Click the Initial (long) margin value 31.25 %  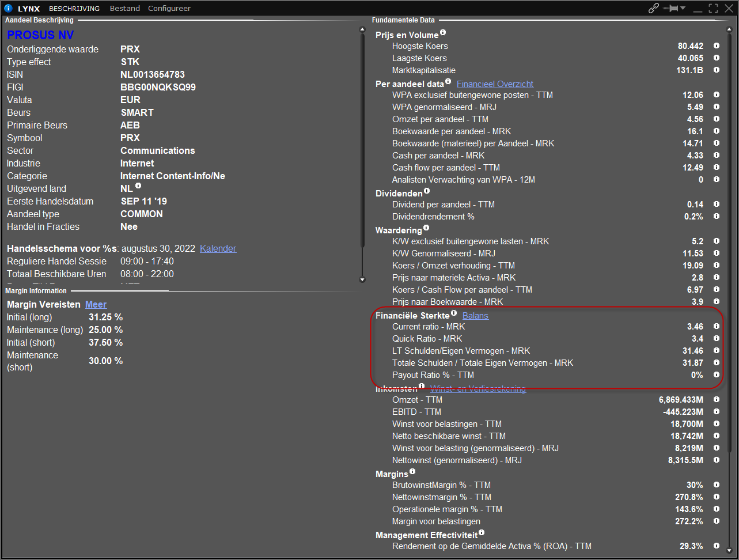(x=105, y=317)
